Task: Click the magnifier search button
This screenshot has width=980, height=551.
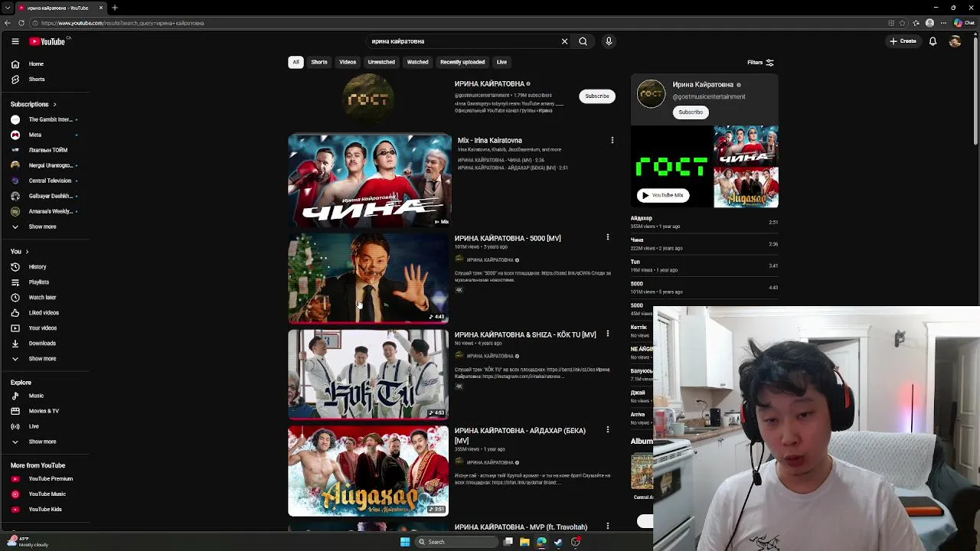Action: click(x=583, y=41)
